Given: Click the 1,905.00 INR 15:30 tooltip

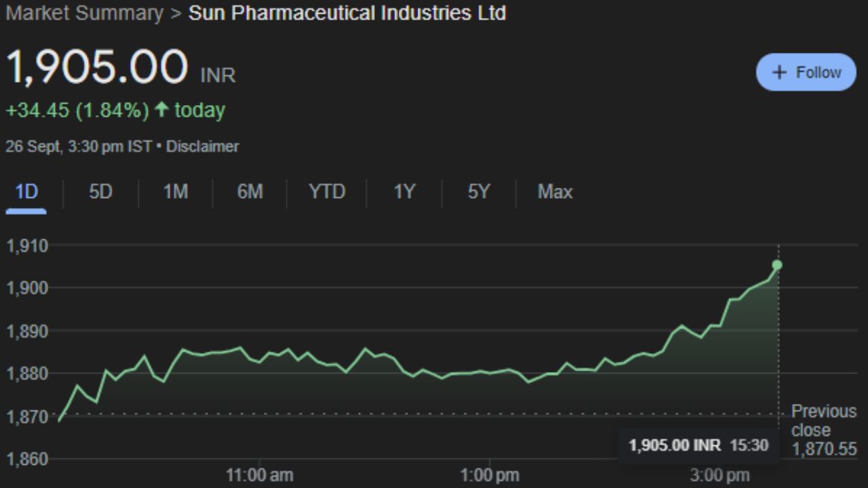Looking at the screenshot, I should tap(698, 445).
